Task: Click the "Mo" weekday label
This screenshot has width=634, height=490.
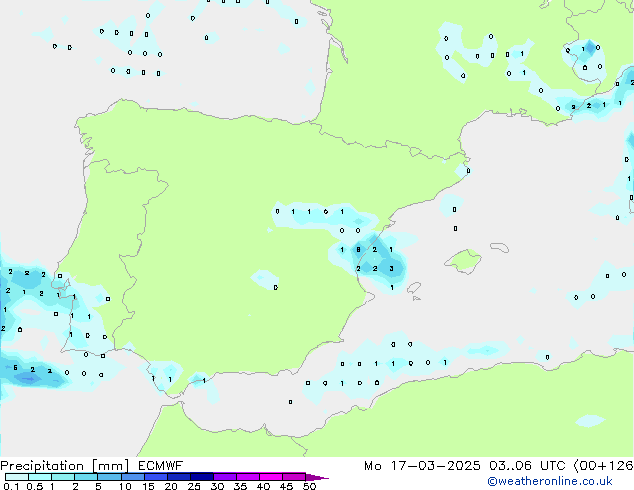Action: tap(372, 466)
